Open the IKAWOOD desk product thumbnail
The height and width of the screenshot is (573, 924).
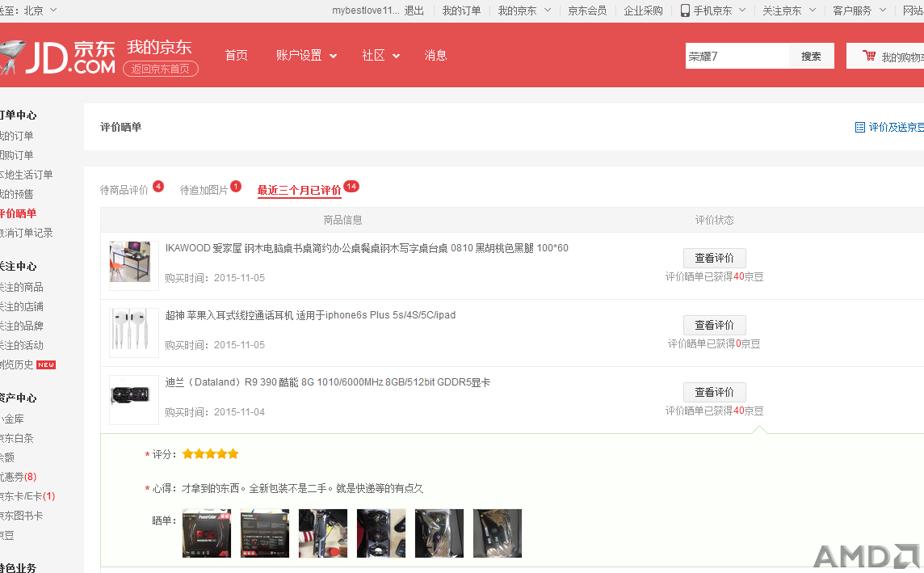point(134,266)
